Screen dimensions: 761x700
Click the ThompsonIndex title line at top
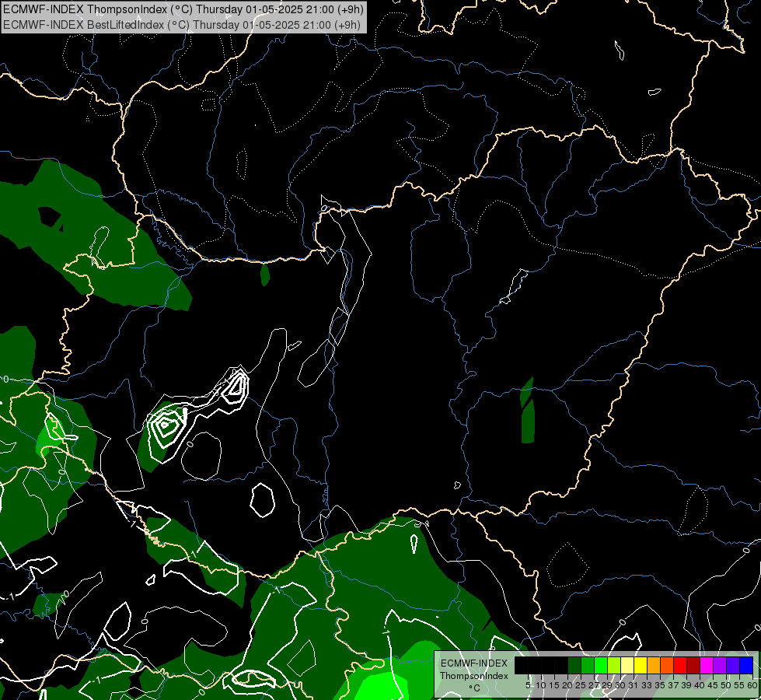[183, 9]
